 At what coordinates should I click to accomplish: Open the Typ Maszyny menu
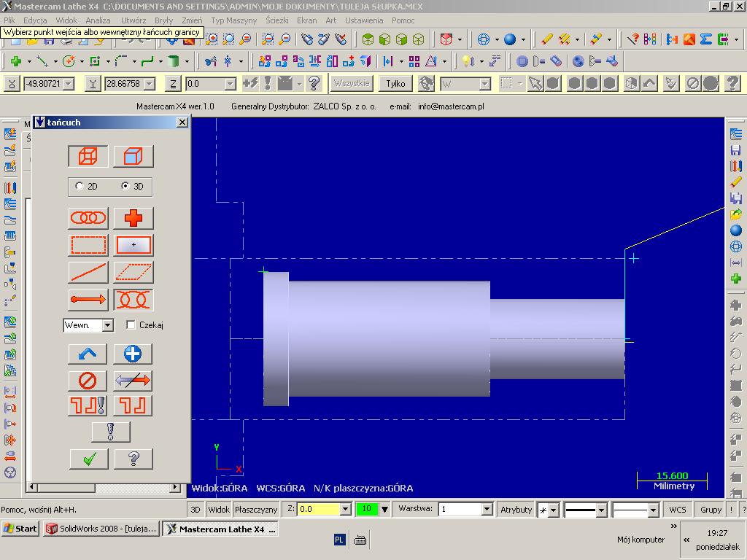[233, 20]
